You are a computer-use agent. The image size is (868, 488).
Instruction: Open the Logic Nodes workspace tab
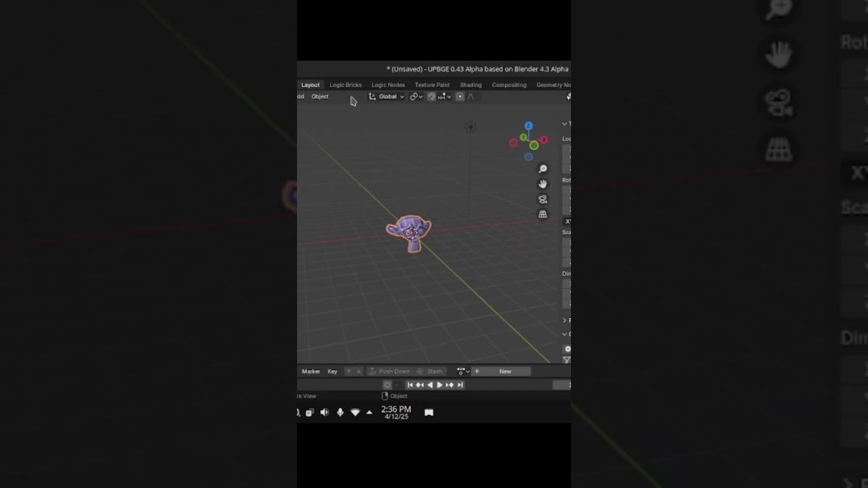(388, 85)
